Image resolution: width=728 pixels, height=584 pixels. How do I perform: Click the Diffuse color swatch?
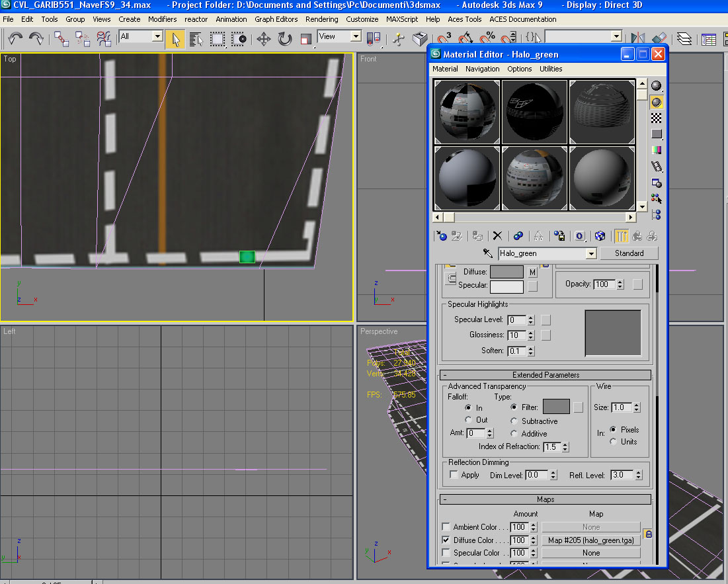506,272
